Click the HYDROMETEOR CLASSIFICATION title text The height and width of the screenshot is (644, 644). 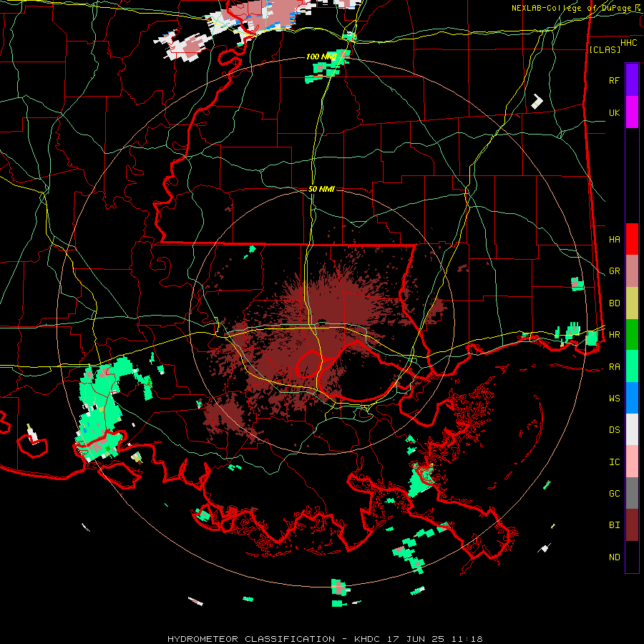[251, 639]
